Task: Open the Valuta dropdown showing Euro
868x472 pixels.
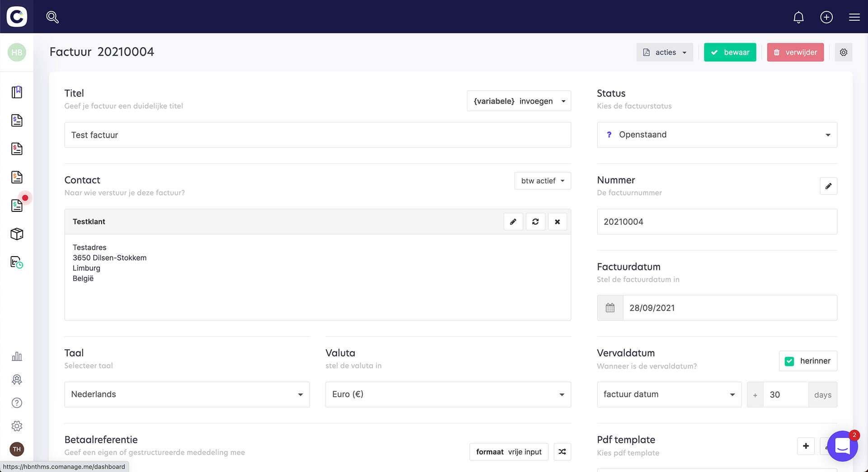Action: [448, 394]
